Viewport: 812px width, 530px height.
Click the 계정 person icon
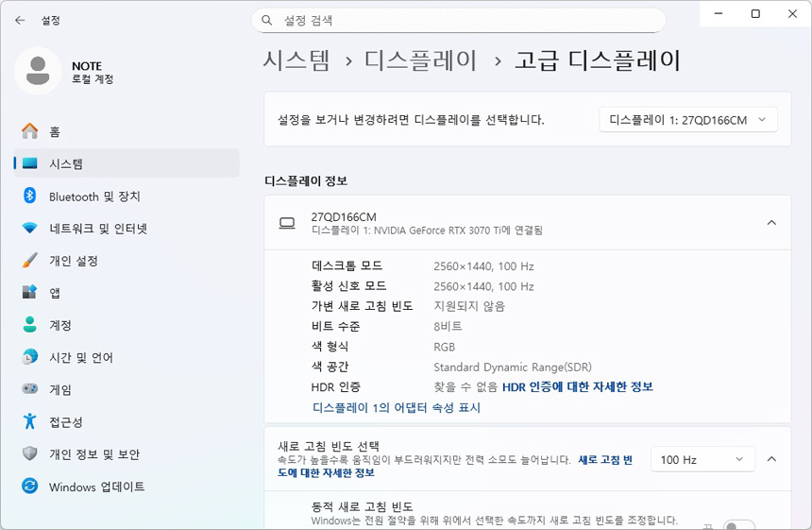[30, 325]
